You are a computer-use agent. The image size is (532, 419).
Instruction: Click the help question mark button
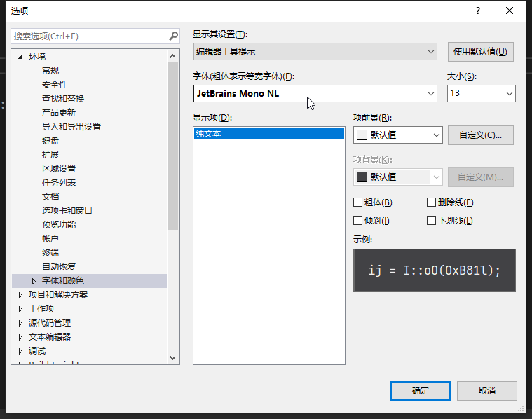coord(478,11)
